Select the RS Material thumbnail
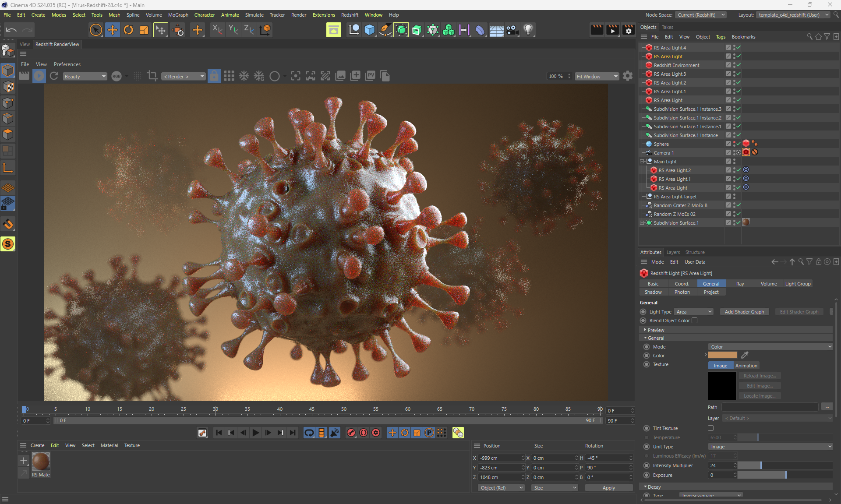The height and width of the screenshot is (504, 841). (41, 462)
